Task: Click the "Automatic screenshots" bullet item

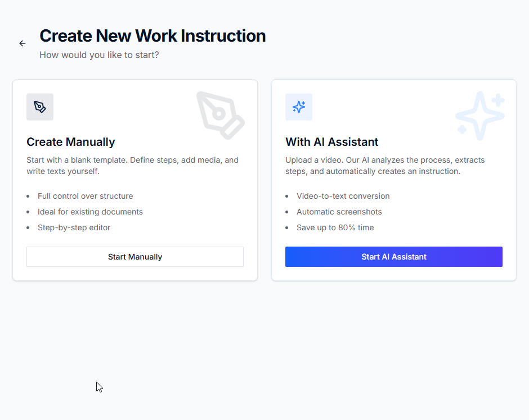Action: click(x=339, y=212)
